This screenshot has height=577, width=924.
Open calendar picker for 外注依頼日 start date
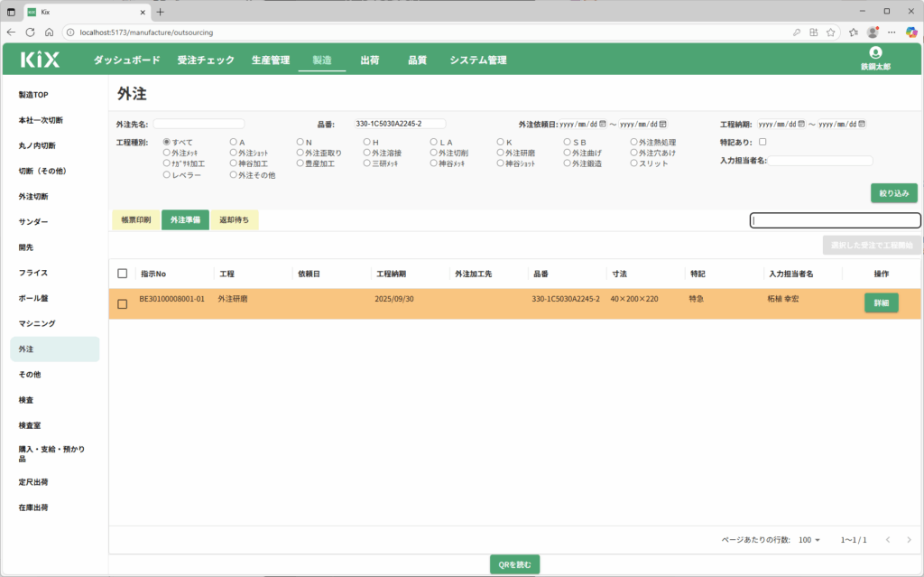pyautogui.click(x=604, y=124)
